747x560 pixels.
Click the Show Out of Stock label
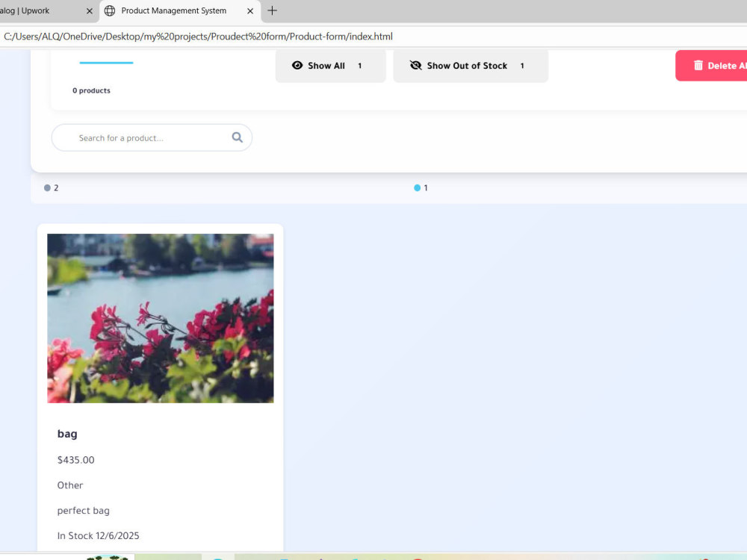[467, 66]
